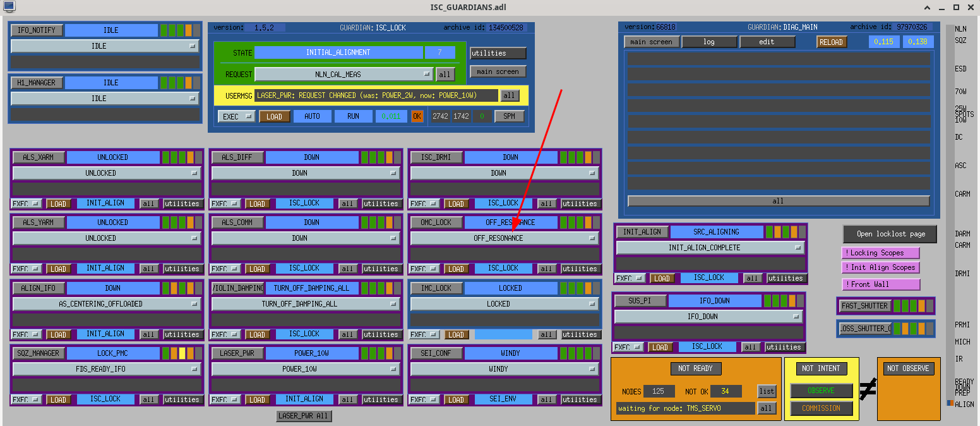The width and height of the screenshot is (980, 426).
Task: Click the first green indicator beside FAST_SHUTTER
Action: 897,306
